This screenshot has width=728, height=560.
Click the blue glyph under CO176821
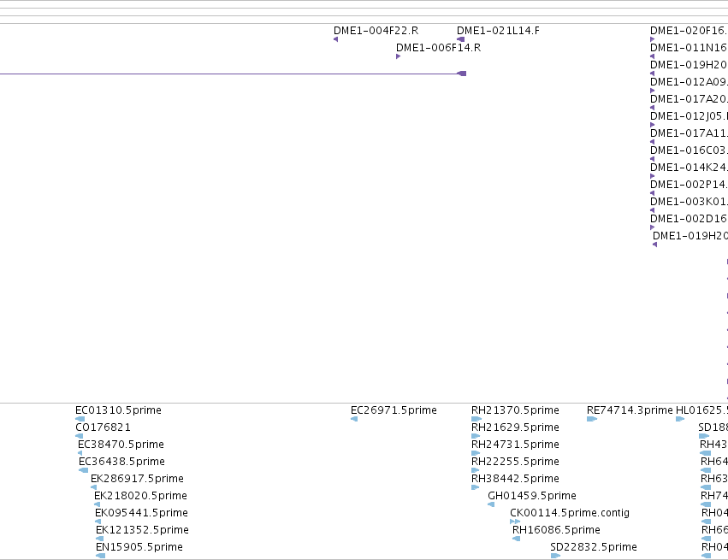79,436
